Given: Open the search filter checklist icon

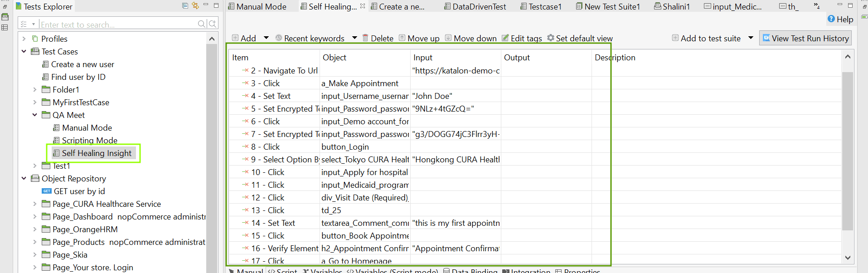Looking at the screenshot, I should (x=24, y=24).
